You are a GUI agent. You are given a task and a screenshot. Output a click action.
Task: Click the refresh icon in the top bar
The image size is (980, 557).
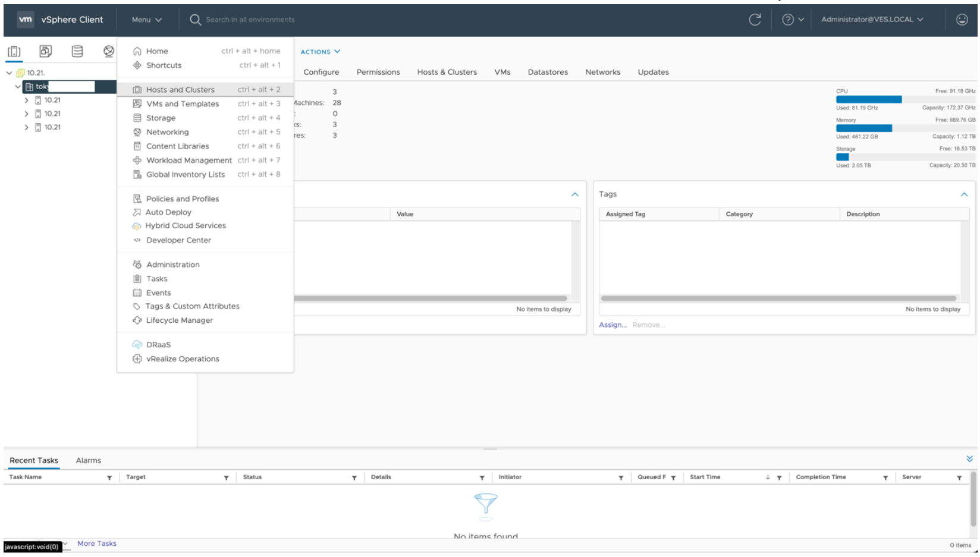pos(755,19)
